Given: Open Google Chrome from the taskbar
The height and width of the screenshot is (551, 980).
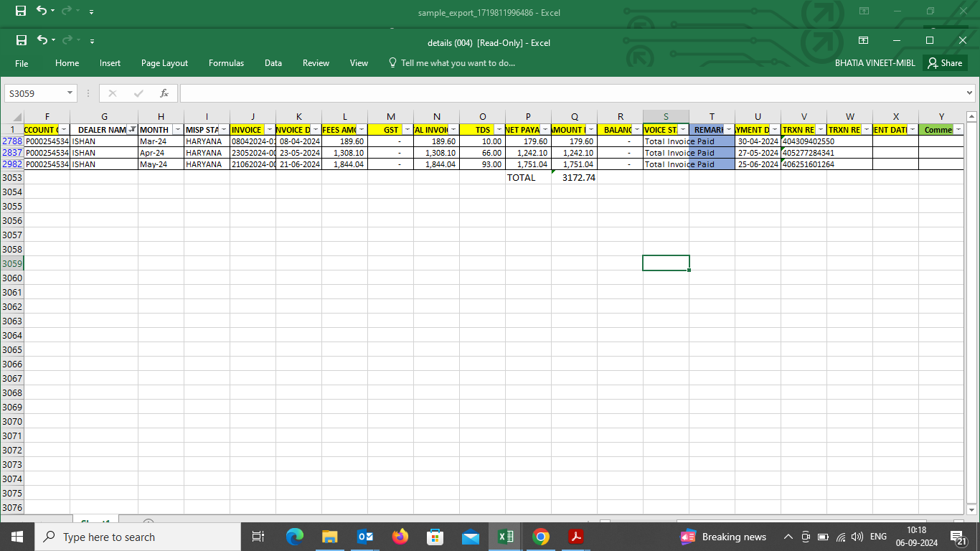Looking at the screenshot, I should (541, 537).
